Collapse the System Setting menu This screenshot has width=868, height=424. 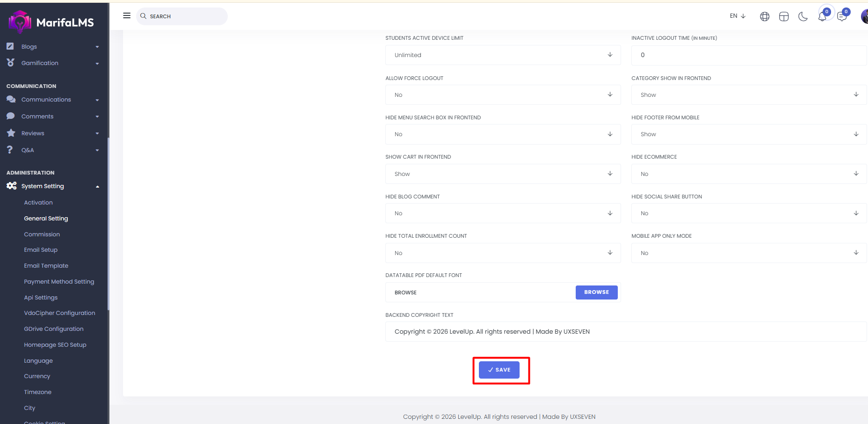click(97, 186)
